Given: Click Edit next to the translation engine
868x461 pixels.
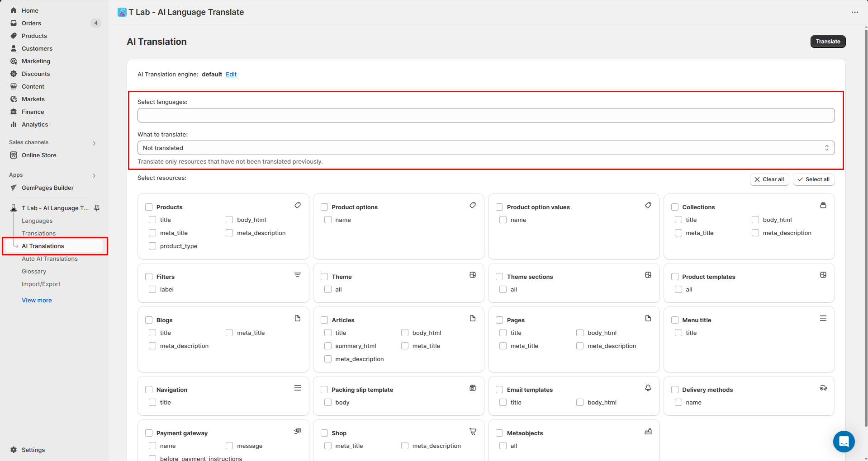Looking at the screenshot, I should 231,74.
